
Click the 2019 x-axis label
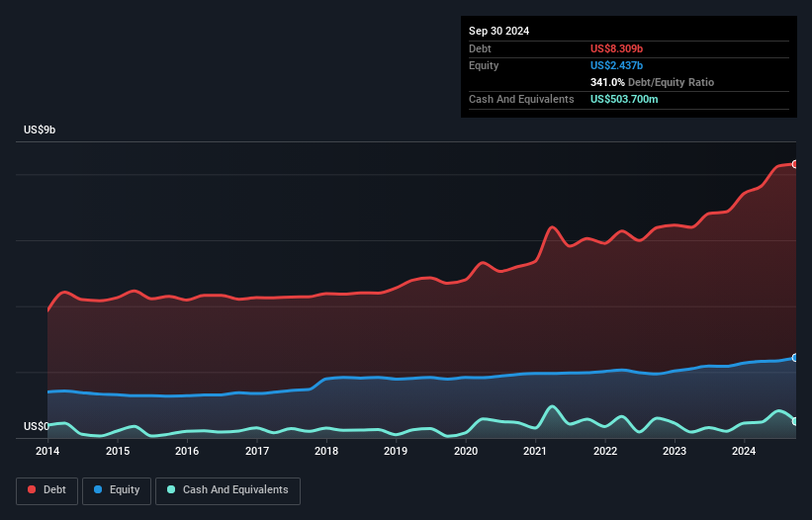[x=396, y=451]
